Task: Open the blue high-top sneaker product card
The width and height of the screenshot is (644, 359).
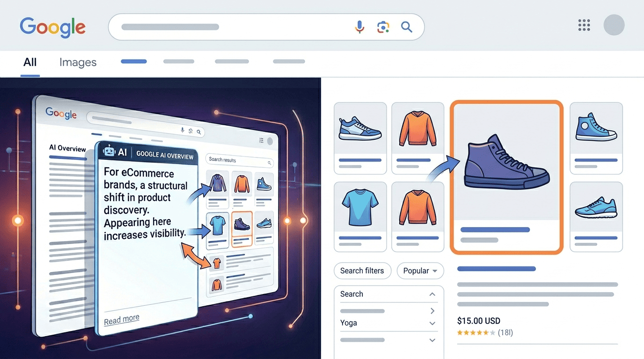Action: click(596, 138)
